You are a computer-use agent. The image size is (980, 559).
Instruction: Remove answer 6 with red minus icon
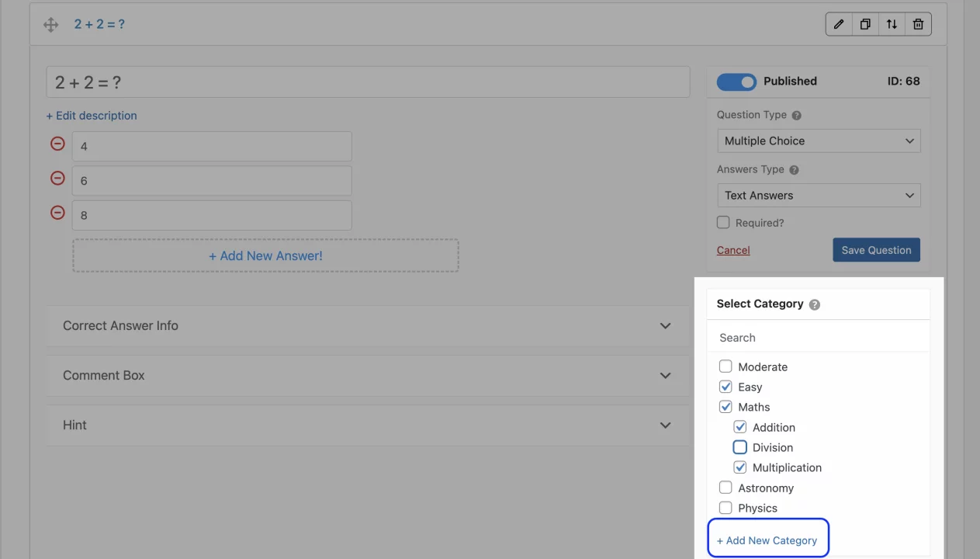click(57, 178)
